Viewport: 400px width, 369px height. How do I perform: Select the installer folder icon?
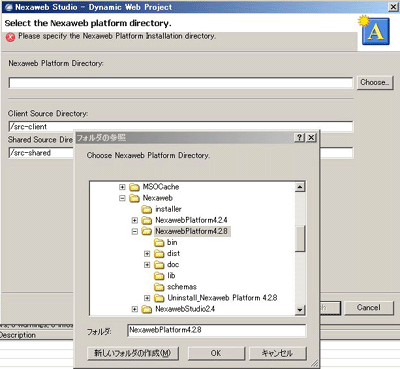pos(147,209)
